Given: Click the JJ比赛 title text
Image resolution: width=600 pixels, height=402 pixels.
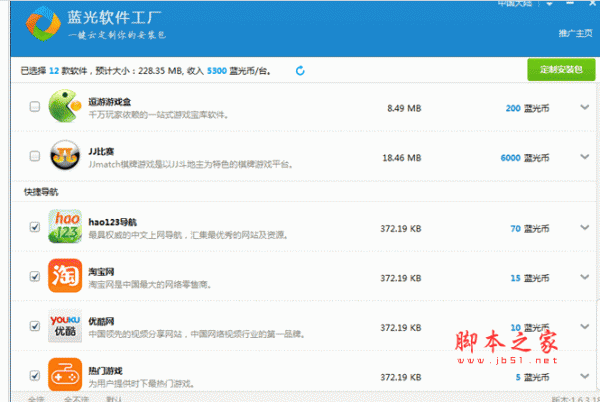Looking at the screenshot, I should [x=101, y=151].
